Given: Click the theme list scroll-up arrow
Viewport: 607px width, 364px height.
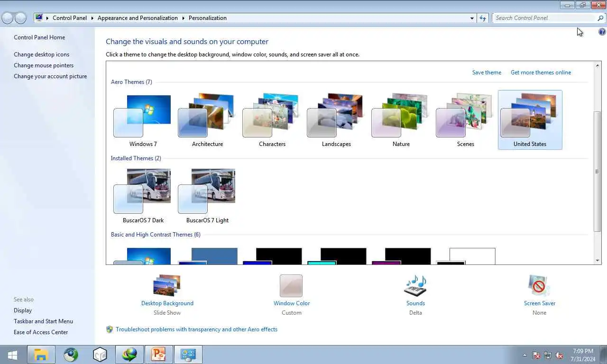Looking at the screenshot, I should pyautogui.click(x=598, y=65).
